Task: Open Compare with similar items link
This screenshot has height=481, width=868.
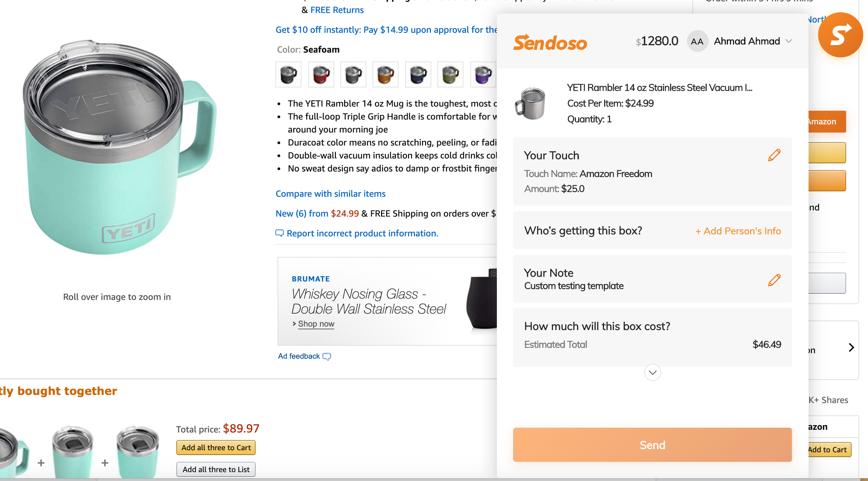Action: pyautogui.click(x=330, y=194)
